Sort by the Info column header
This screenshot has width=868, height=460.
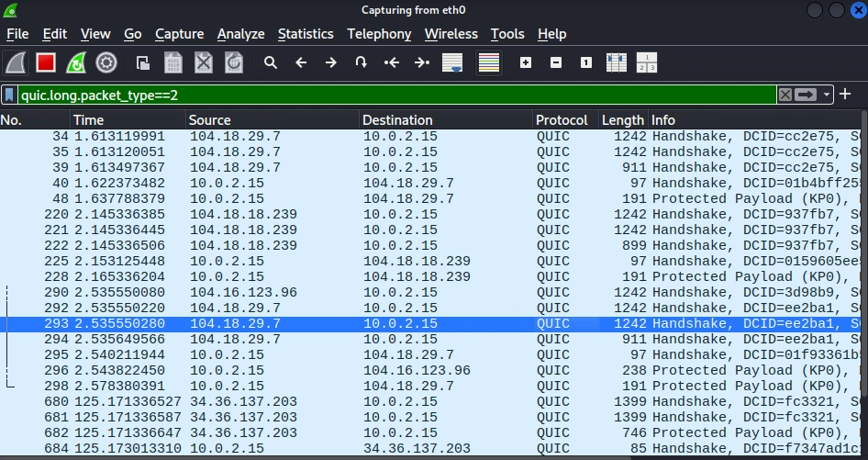tap(755, 120)
